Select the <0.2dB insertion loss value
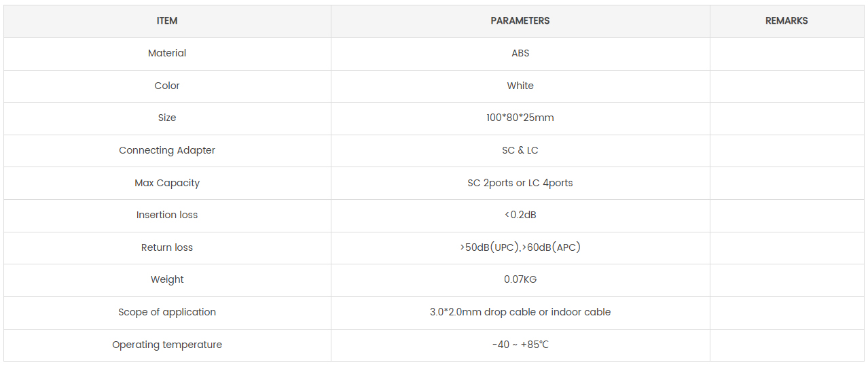The image size is (868, 365). pyautogui.click(x=520, y=215)
